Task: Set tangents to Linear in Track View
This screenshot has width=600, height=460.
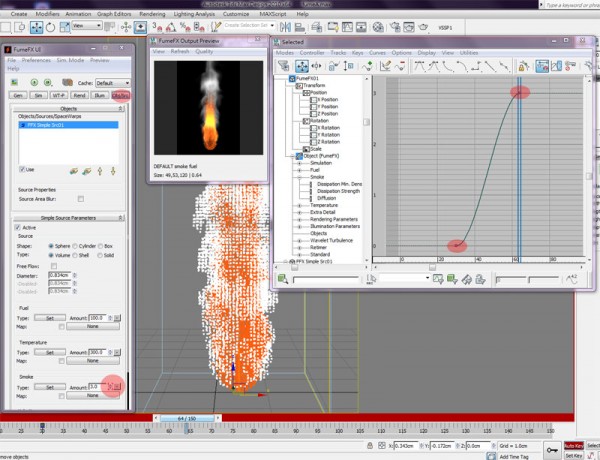Action: coord(490,66)
